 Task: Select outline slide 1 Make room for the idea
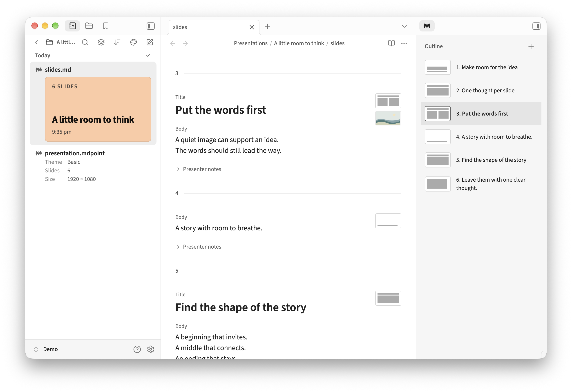pos(481,67)
